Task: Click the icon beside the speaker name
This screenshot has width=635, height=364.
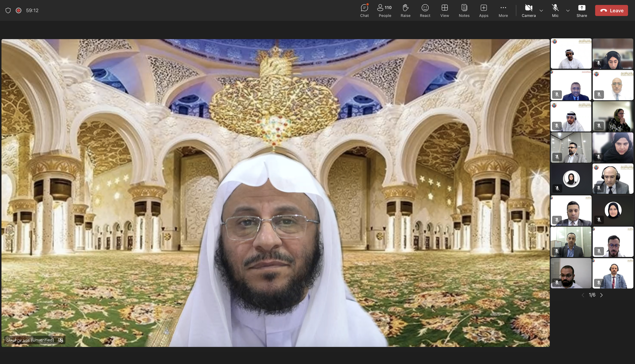Action: point(60,340)
